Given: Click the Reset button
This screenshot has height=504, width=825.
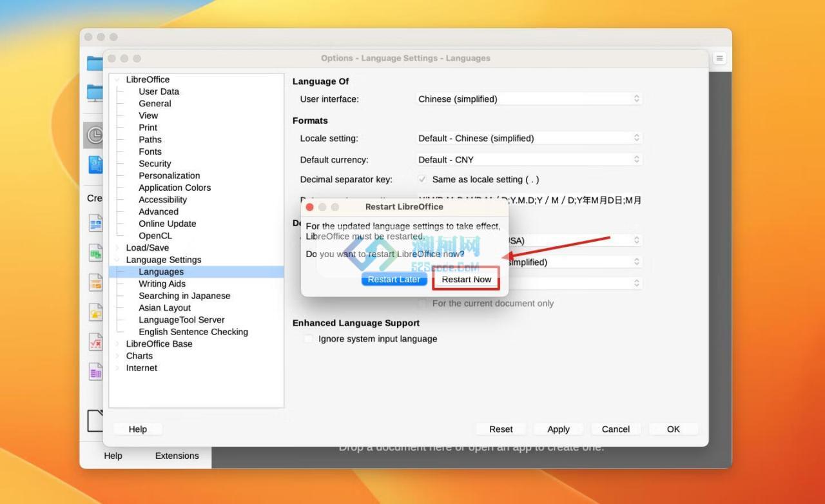Looking at the screenshot, I should 501,429.
